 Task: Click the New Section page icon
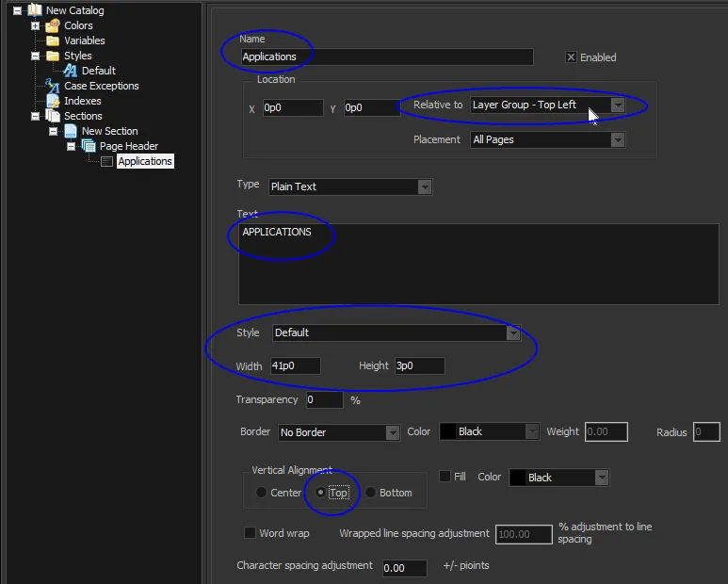point(71,131)
